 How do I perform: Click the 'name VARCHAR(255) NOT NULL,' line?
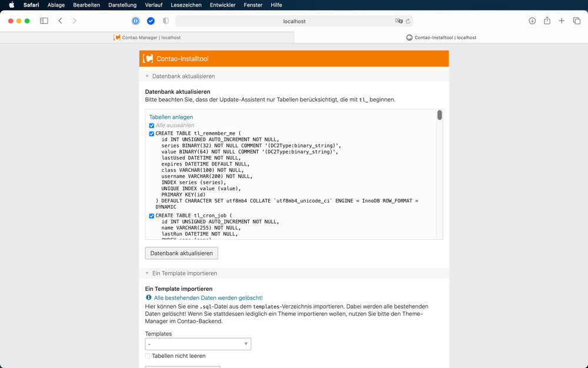click(201, 228)
